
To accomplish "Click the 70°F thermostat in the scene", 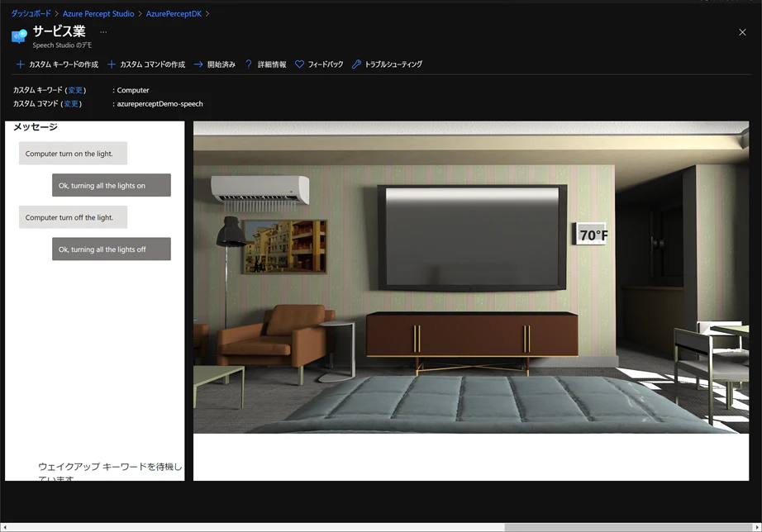I will [591, 235].
